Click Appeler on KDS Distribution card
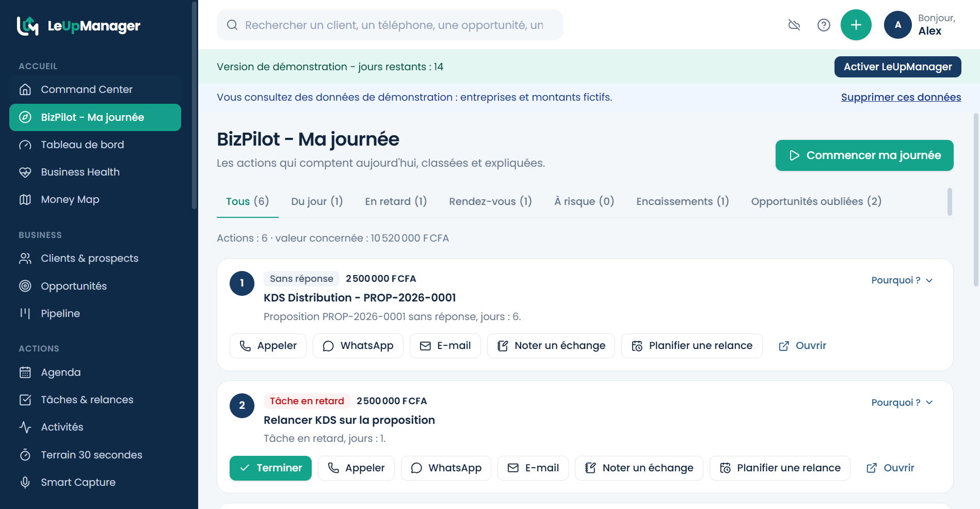Image resolution: width=980 pixels, height=509 pixels. tap(268, 346)
